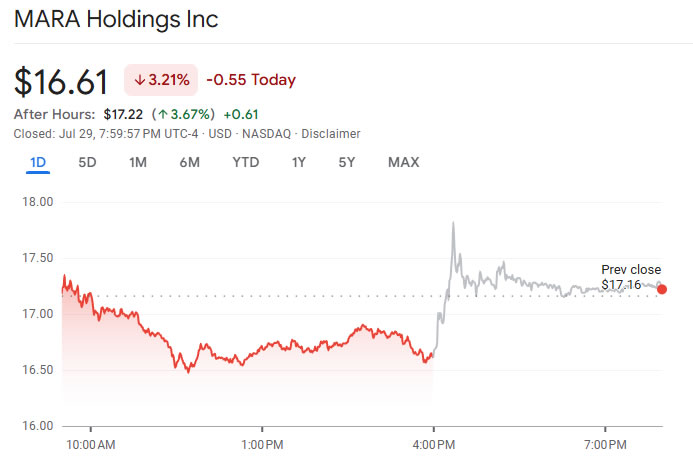Image resolution: width=693 pixels, height=461 pixels.
Task: View the 5Y chart range
Action: (346, 162)
